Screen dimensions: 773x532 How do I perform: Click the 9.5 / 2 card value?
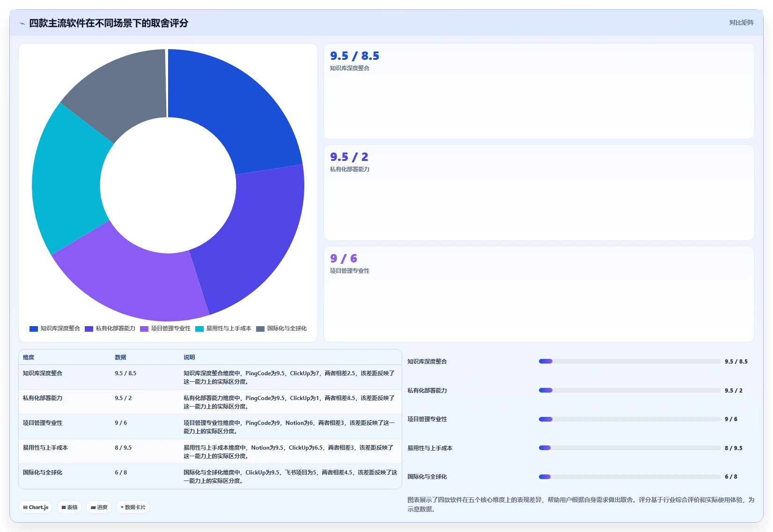pos(349,157)
